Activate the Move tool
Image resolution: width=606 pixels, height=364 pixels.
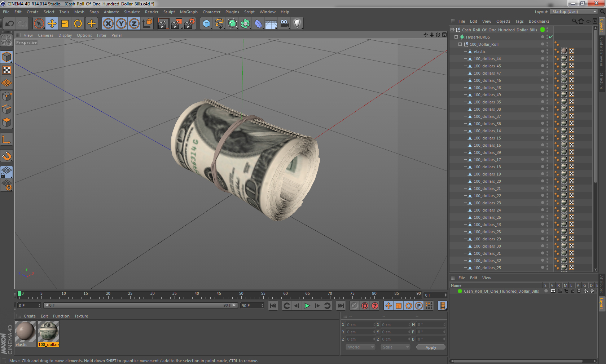point(52,24)
